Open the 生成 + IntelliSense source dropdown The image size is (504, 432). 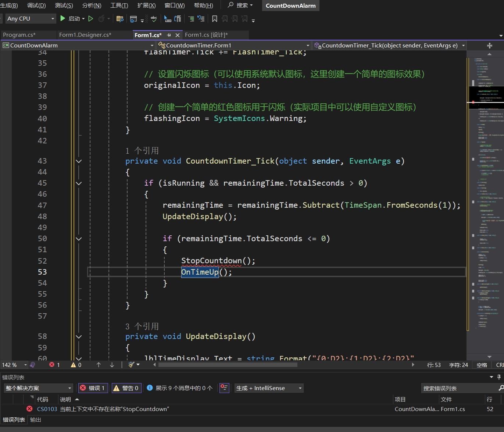click(269, 388)
